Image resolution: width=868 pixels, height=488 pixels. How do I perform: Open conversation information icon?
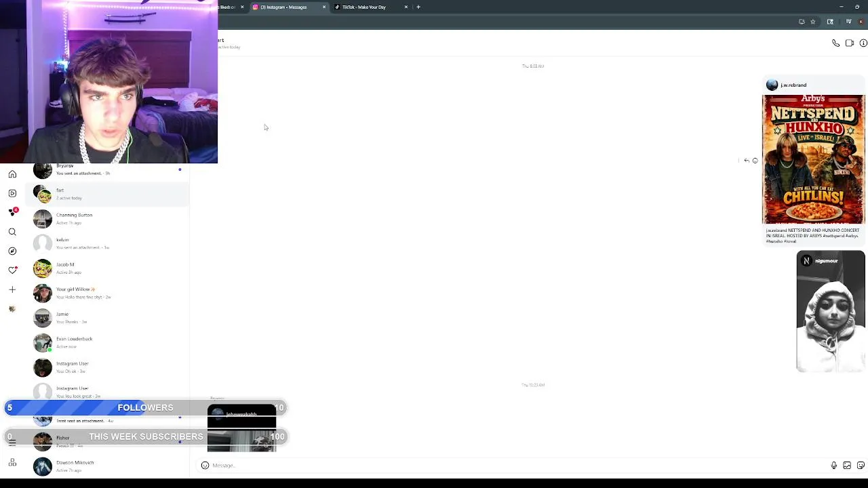click(863, 43)
